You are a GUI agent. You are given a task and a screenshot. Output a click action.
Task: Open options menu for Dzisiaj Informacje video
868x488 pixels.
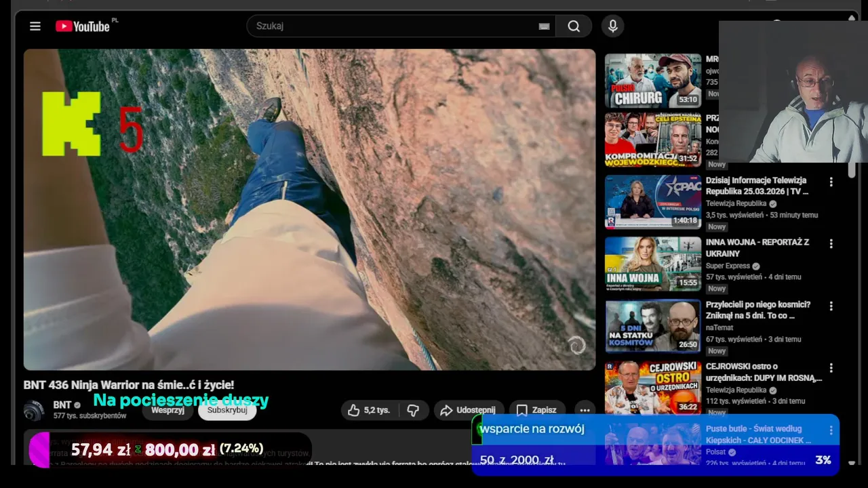(831, 182)
